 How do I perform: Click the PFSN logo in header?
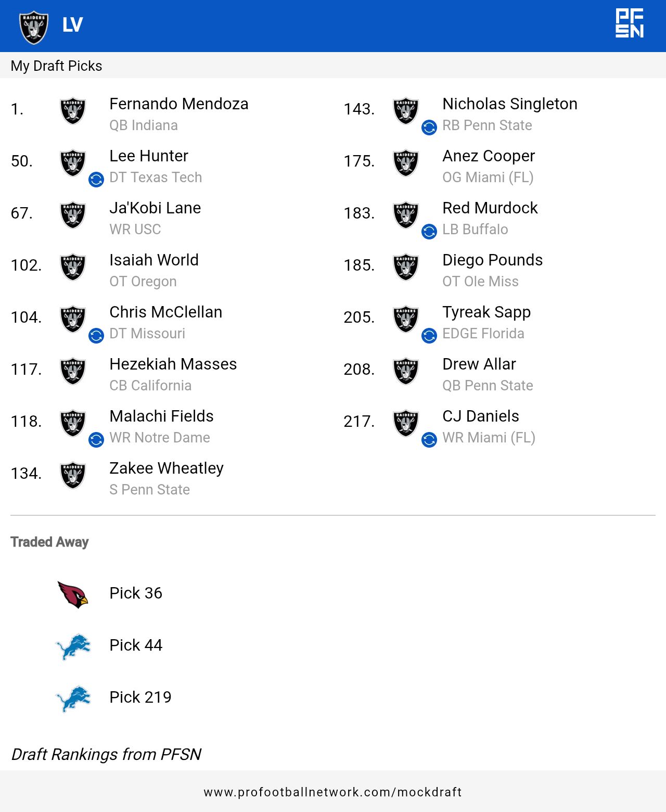[630, 23]
